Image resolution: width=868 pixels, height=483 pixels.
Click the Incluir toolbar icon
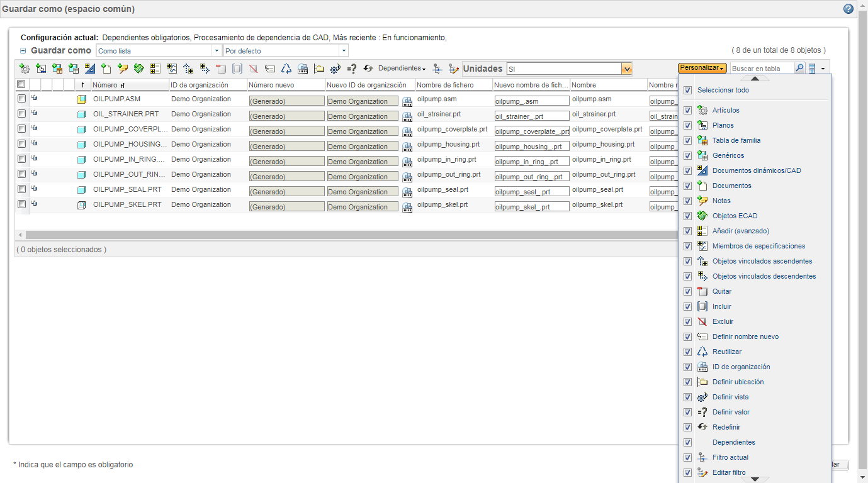237,69
